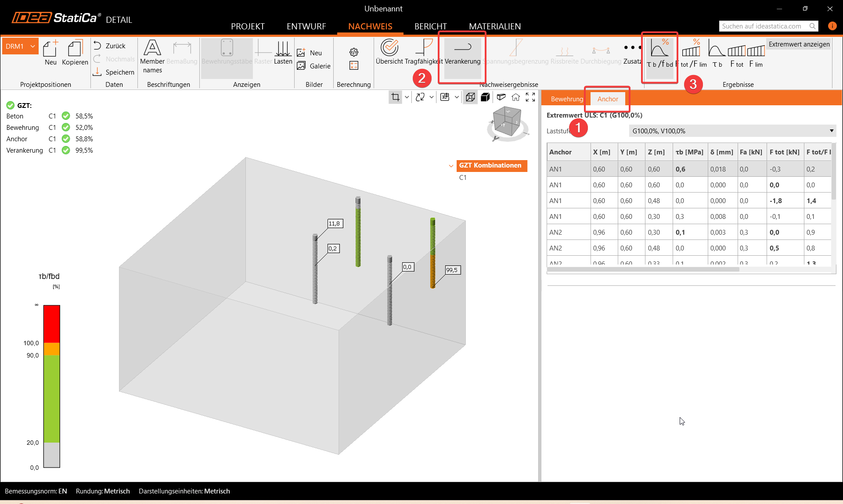This screenshot has width=843, height=504.
Task: Switch to the Bewehrung results tab
Action: (x=566, y=99)
